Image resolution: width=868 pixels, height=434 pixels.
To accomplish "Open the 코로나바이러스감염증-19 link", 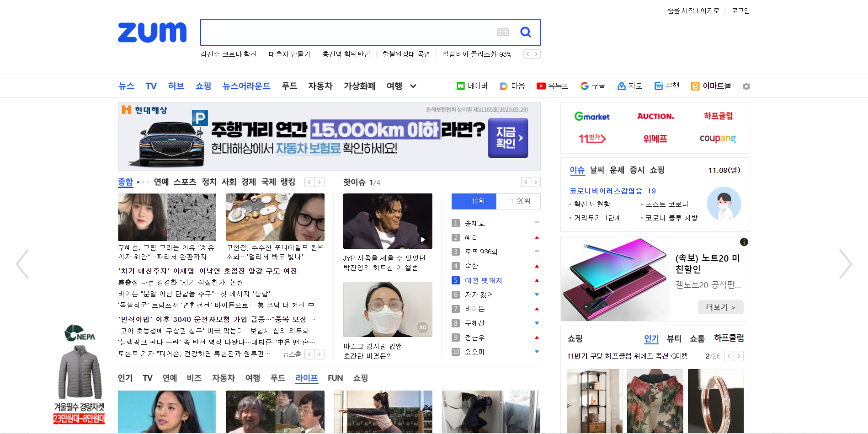I will pos(612,191).
